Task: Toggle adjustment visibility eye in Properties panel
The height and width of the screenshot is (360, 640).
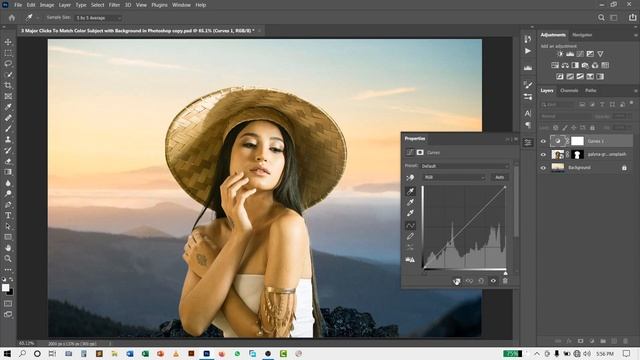Action: coord(493,281)
